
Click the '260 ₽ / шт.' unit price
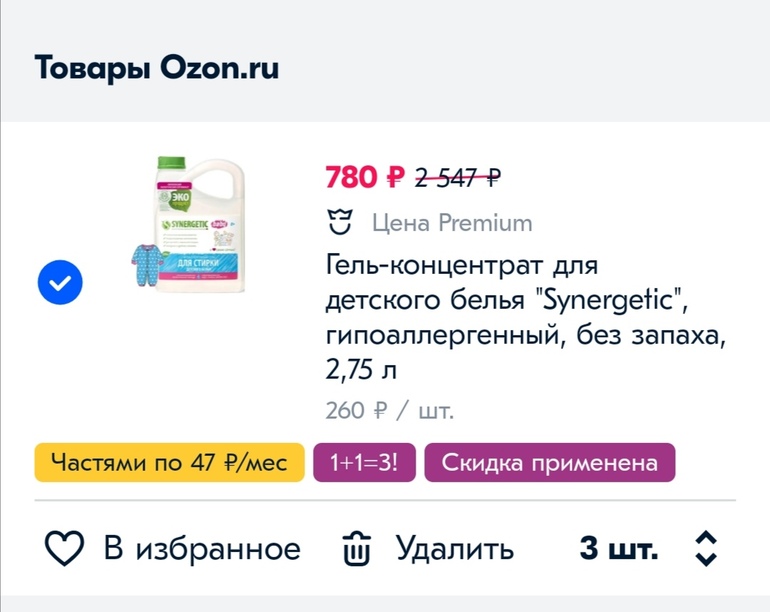(x=389, y=410)
